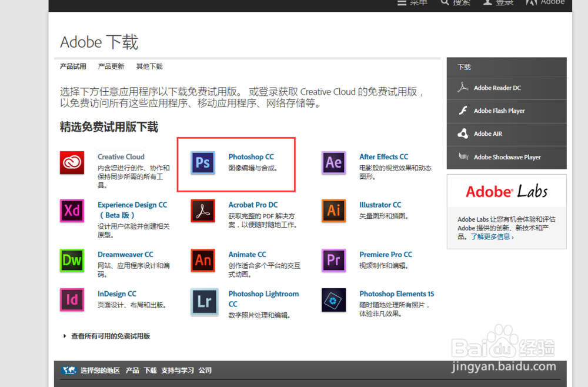This screenshot has width=588, height=387.
Task: Open the Photoshop CC download link
Action: pyautogui.click(x=251, y=157)
